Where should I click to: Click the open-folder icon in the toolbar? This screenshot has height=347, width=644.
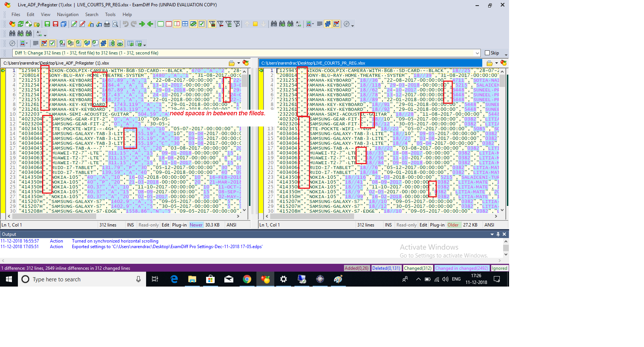point(37,24)
